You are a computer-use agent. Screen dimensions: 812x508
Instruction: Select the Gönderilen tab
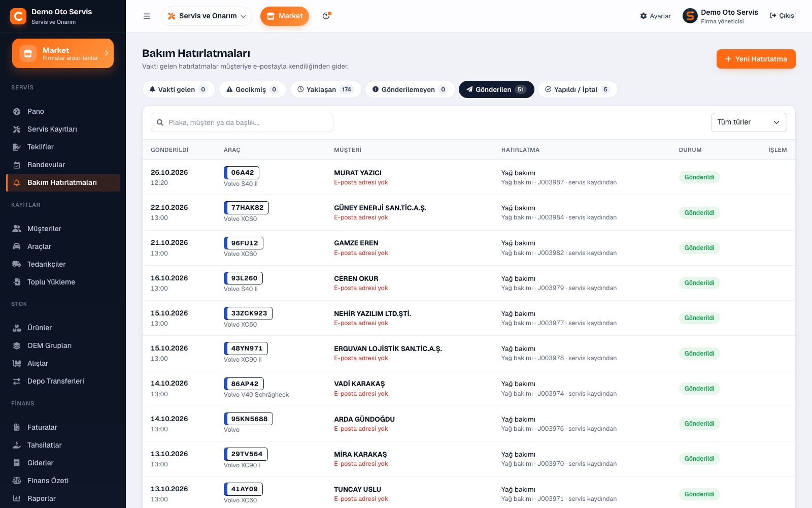point(496,89)
